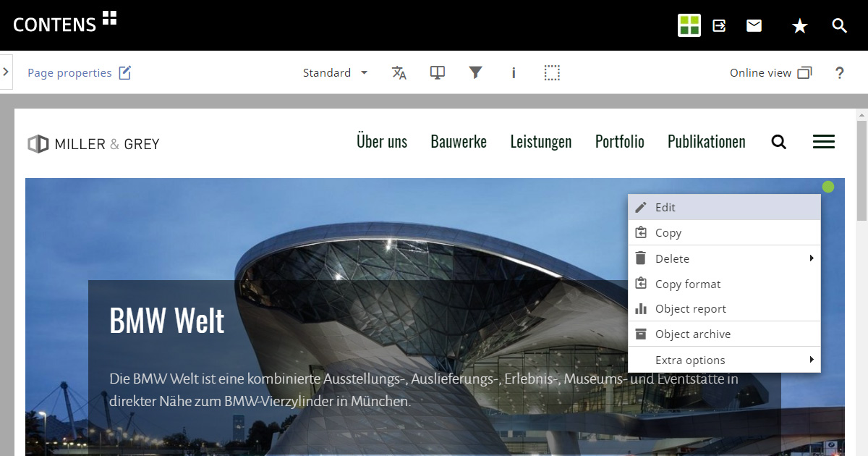The width and height of the screenshot is (868, 456).
Task: Open favorites star icon
Action: pos(799,26)
